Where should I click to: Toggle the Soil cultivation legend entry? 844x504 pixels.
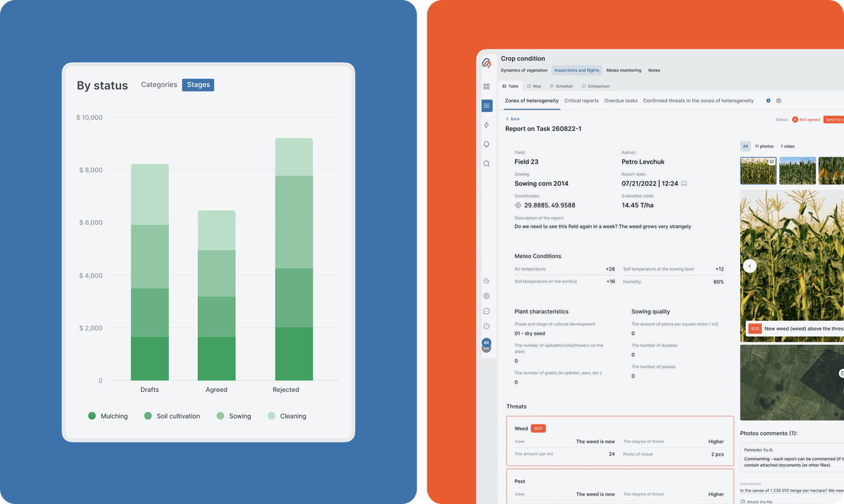pos(172,416)
